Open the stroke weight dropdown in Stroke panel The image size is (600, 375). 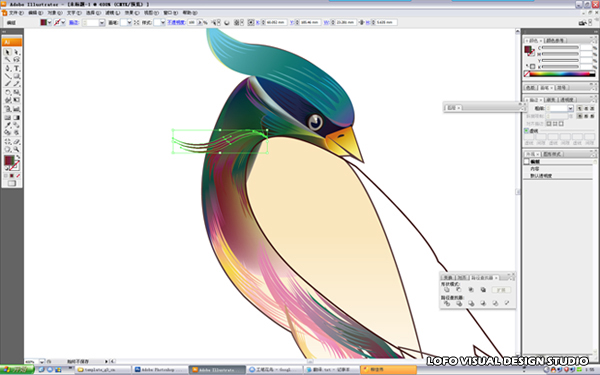pos(570,108)
